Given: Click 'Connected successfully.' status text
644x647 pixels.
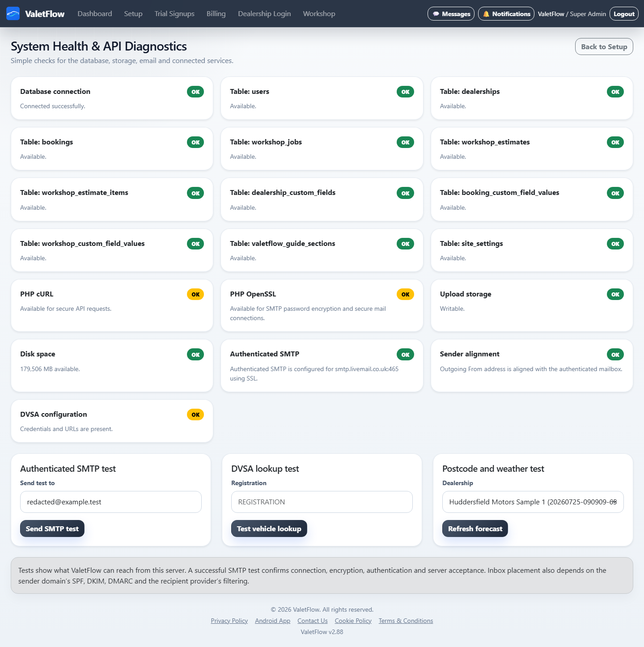Looking at the screenshot, I should point(53,106).
